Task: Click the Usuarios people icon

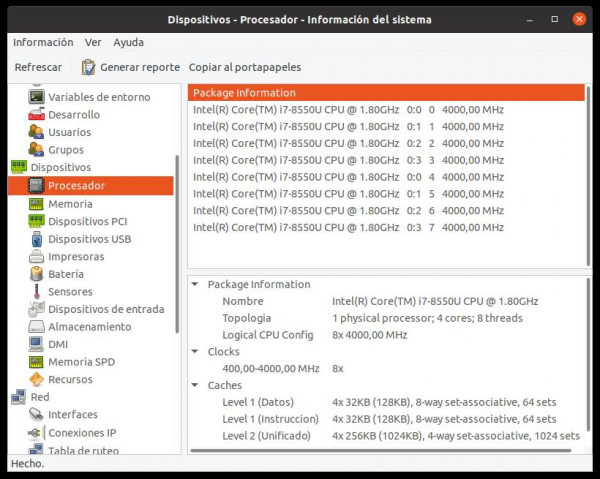Action: (x=36, y=132)
